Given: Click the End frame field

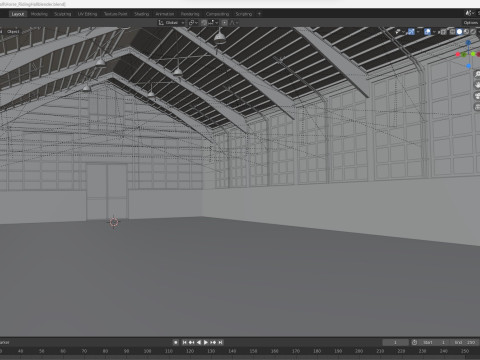Looking at the screenshot, I should tap(464, 342).
